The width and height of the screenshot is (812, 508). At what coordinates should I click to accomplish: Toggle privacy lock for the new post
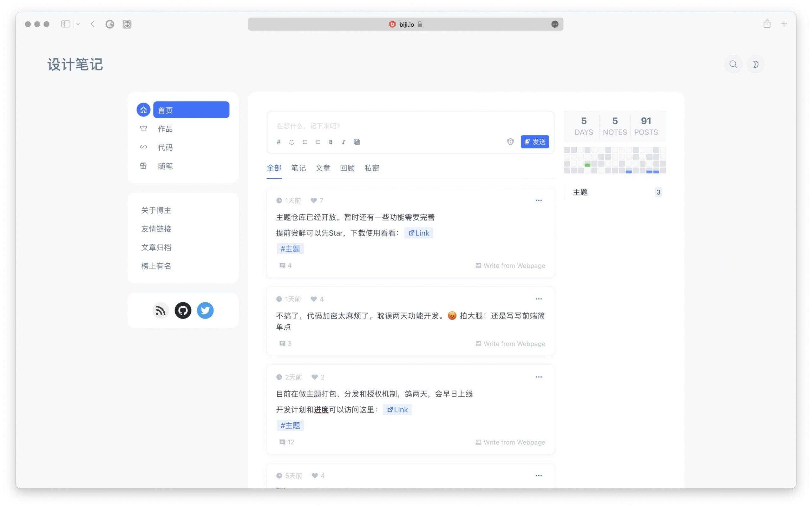510,142
